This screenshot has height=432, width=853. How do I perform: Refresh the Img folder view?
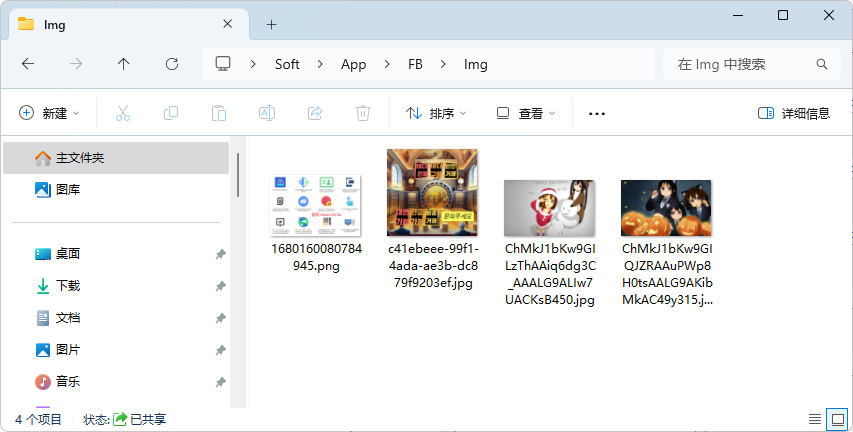tap(172, 64)
